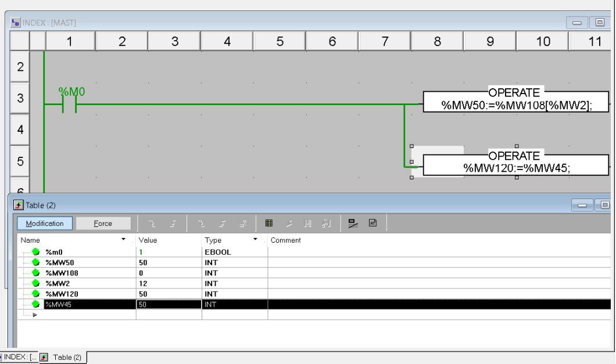This screenshot has height=364, width=616.
Task: Click the green status dot for %MW108
Action: coord(36,272)
